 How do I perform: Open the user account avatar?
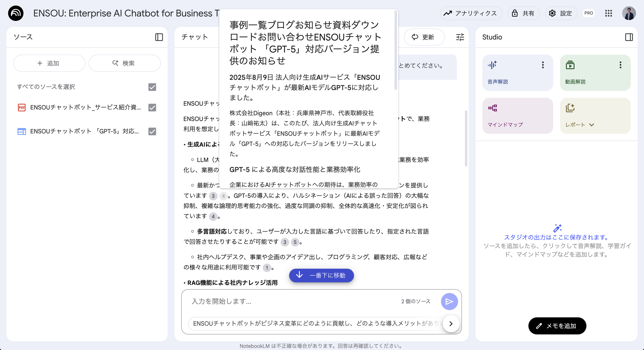tap(629, 13)
